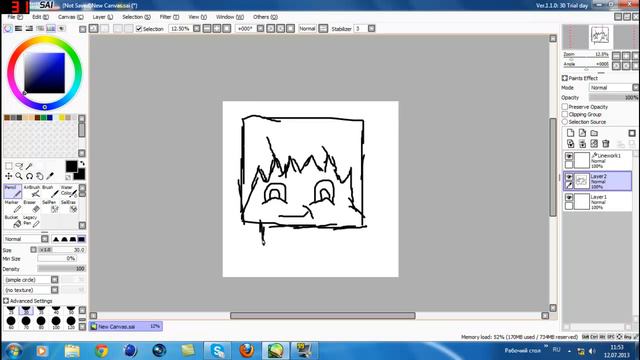
Task: Open the rotation angle +000° dropdown
Action: [x=260, y=29]
